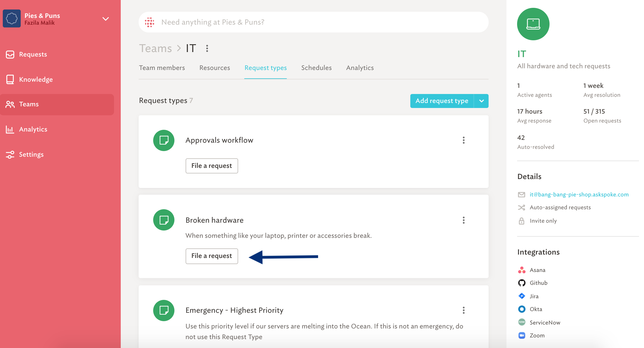Click Add request type button

pos(442,101)
